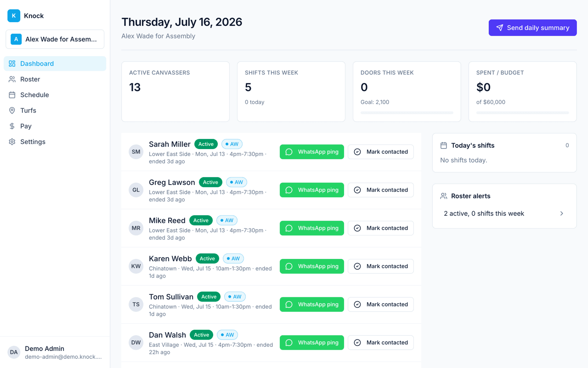Click Sarah Miller's SM avatar
This screenshot has height=368, width=588.
click(136, 152)
